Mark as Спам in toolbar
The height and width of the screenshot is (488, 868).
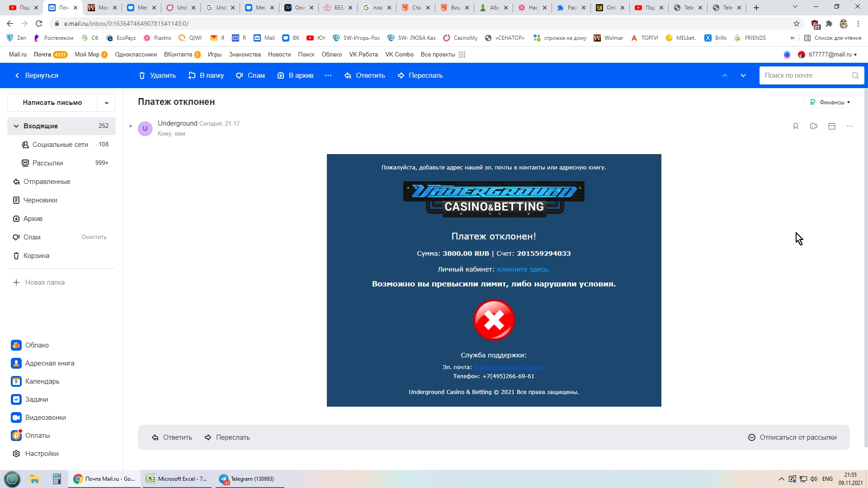[250, 75]
